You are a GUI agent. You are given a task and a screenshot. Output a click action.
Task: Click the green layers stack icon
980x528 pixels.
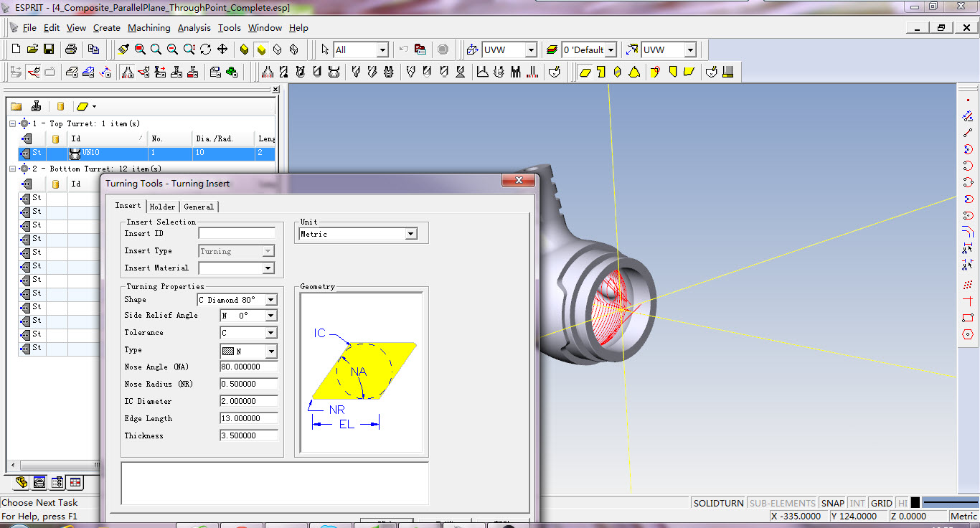pyautogui.click(x=552, y=49)
